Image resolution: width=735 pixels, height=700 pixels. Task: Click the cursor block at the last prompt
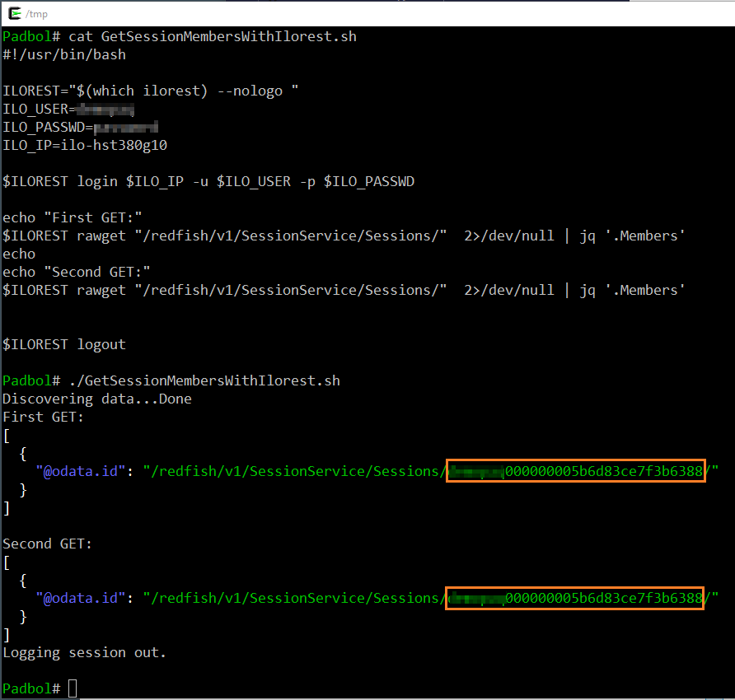[73, 688]
